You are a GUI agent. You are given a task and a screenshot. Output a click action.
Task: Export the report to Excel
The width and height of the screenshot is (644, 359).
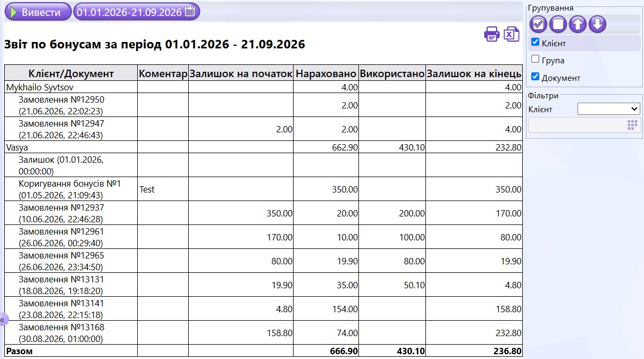click(x=511, y=34)
